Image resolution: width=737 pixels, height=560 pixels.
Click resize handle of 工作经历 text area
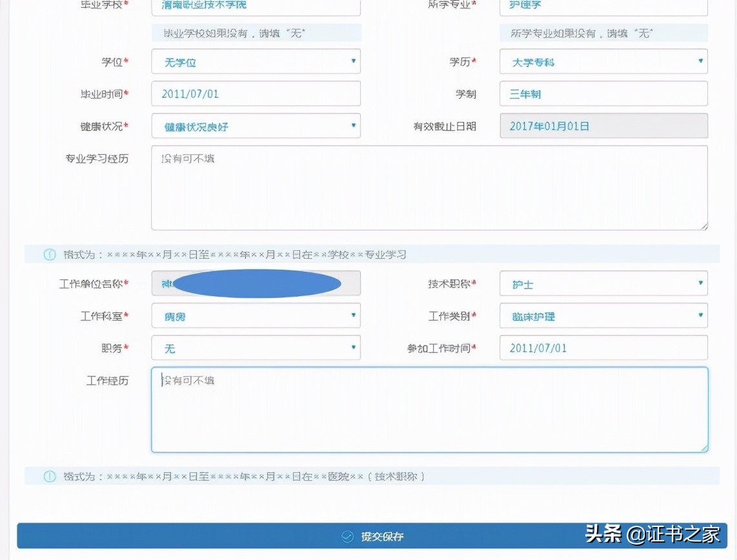click(704, 448)
